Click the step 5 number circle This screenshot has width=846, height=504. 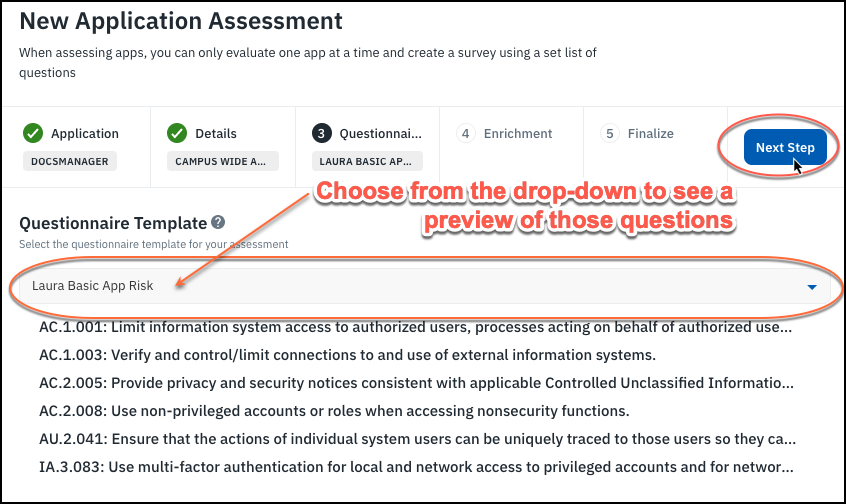609,133
